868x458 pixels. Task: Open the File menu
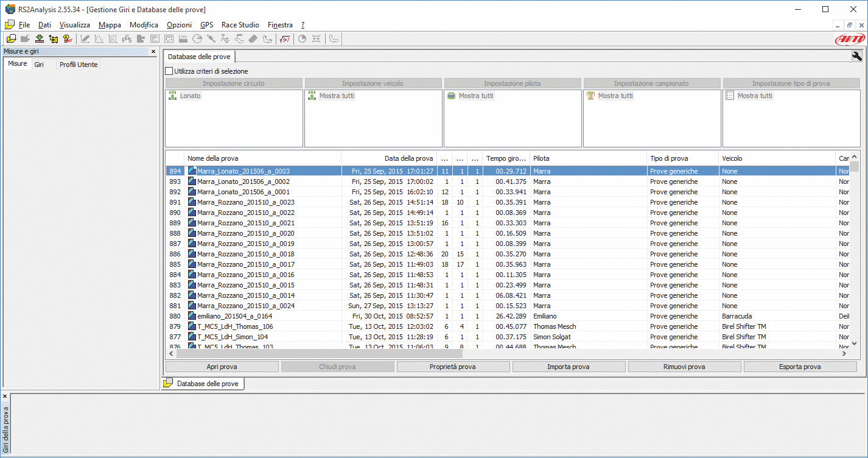[x=24, y=25]
